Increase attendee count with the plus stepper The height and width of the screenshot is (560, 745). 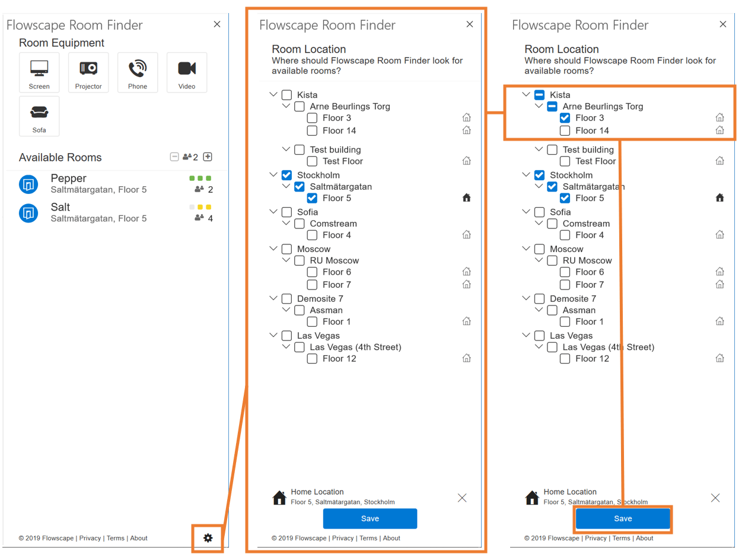pos(208,157)
